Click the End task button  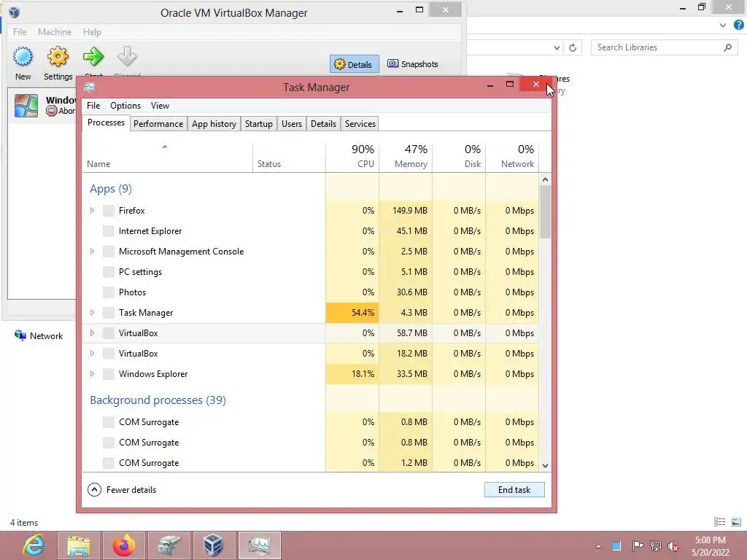[x=514, y=489]
